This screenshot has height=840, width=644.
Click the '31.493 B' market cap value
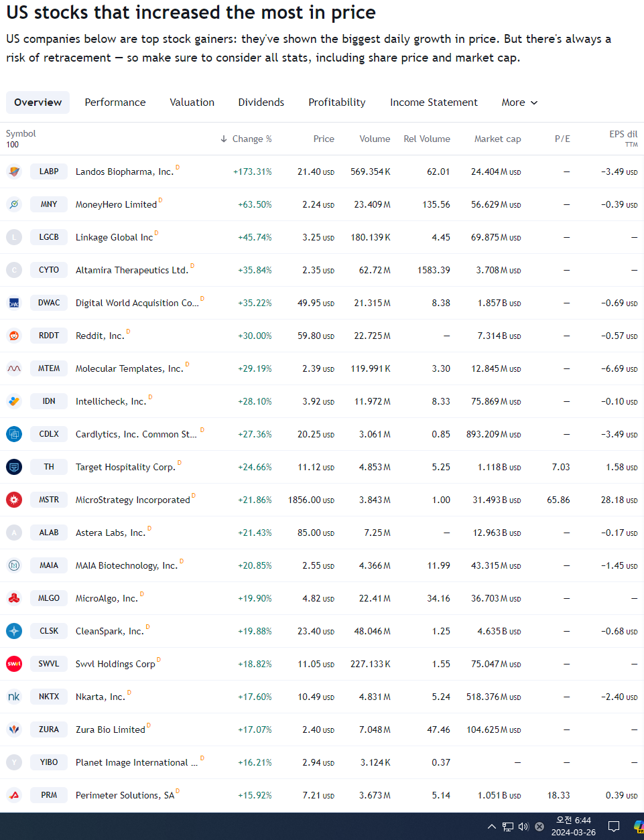[497, 500]
